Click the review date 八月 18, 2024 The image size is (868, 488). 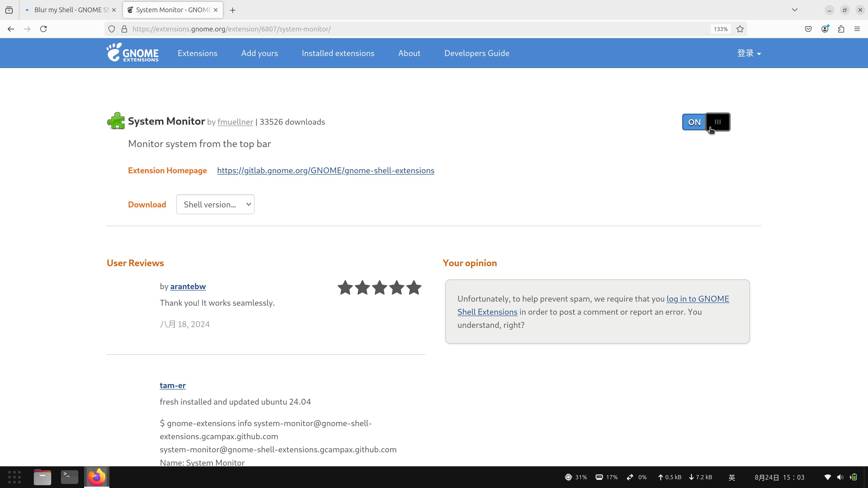[x=185, y=324]
